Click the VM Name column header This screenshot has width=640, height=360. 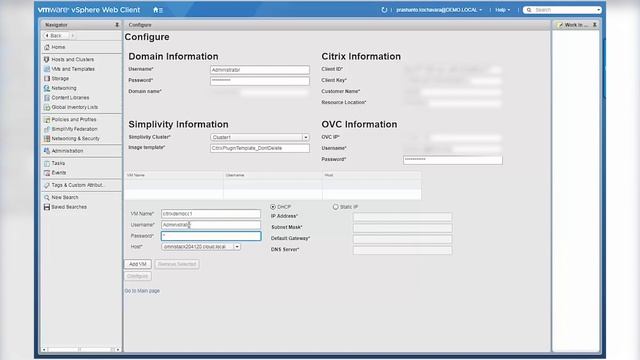[x=174, y=175]
